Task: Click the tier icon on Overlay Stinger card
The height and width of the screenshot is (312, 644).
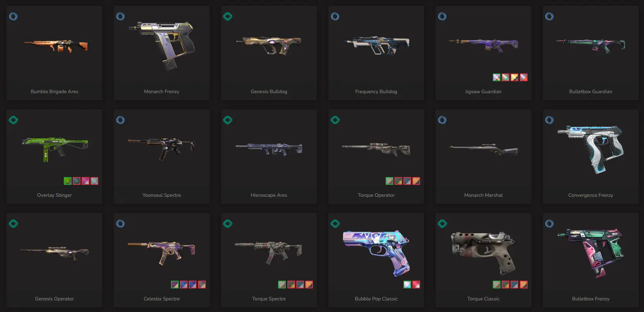Action: pos(13,120)
